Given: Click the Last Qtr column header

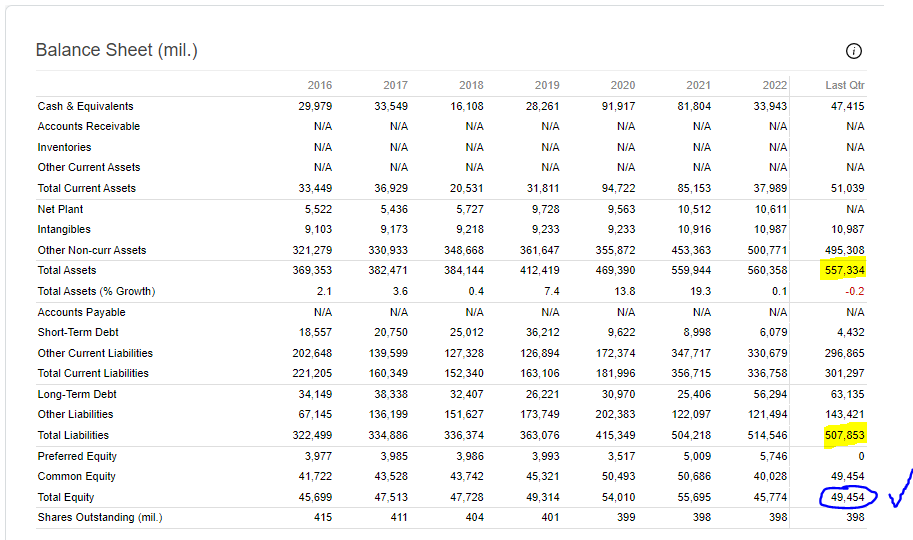Looking at the screenshot, I should pos(845,85).
